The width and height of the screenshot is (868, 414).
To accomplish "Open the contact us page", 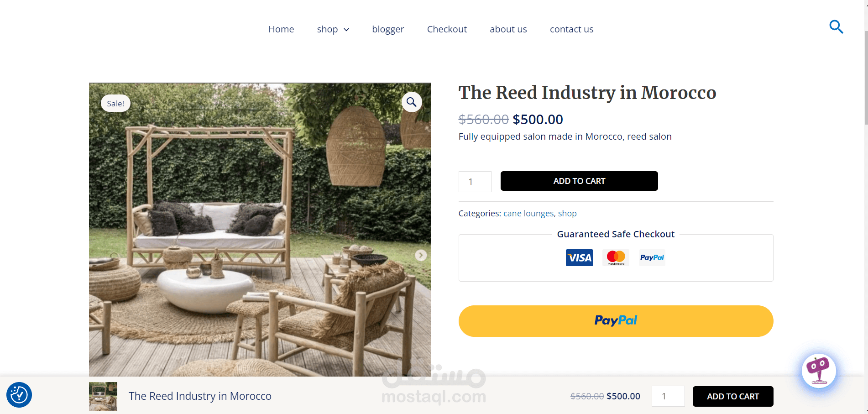I will tap(572, 29).
